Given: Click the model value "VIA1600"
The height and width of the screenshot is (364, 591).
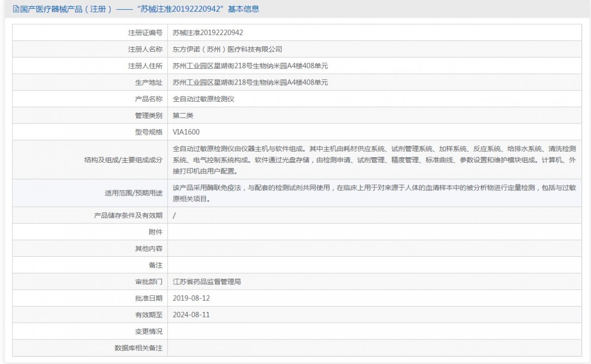Looking at the screenshot, I should (186, 132).
